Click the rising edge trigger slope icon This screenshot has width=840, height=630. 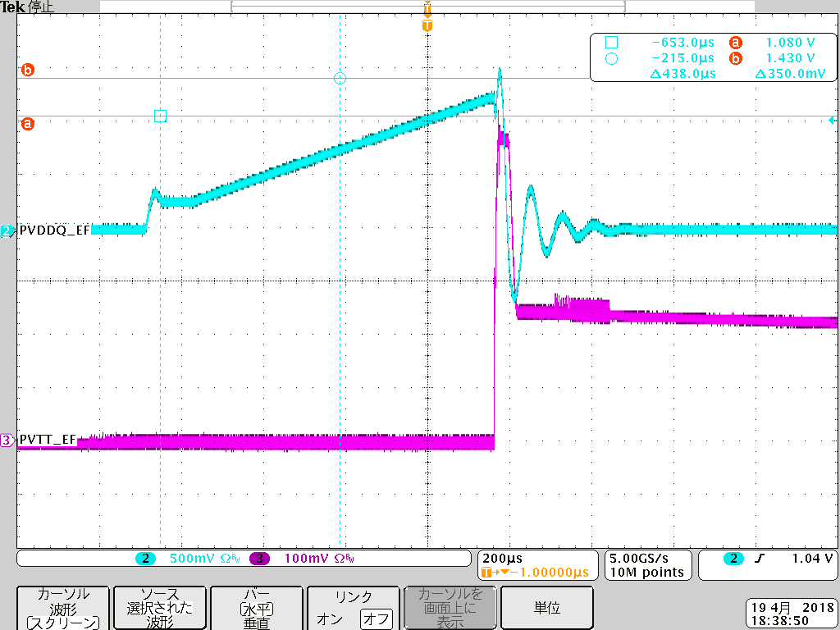(759, 558)
